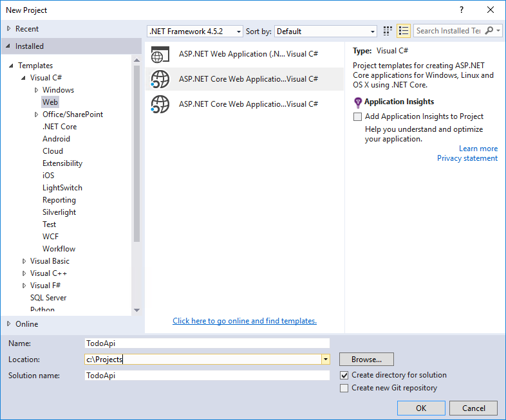
Task: Click the template tree scrollbar thumb
Action: coord(137,154)
